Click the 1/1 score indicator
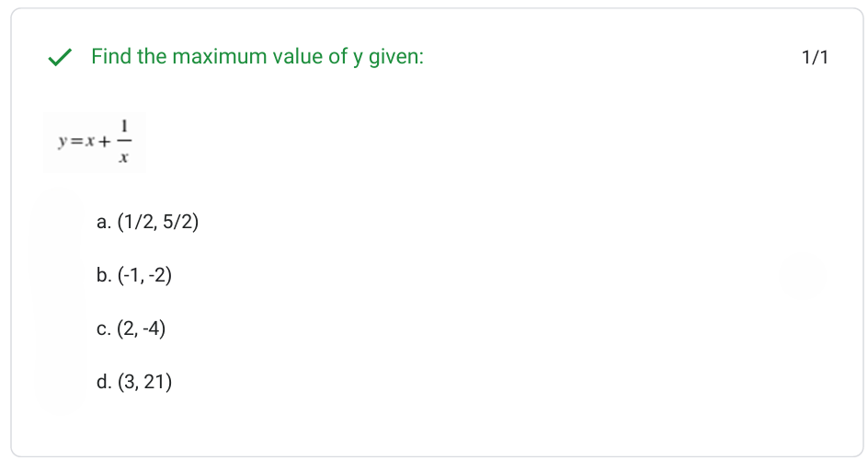Viewport: 868px width, 472px height. tap(815, 58)
